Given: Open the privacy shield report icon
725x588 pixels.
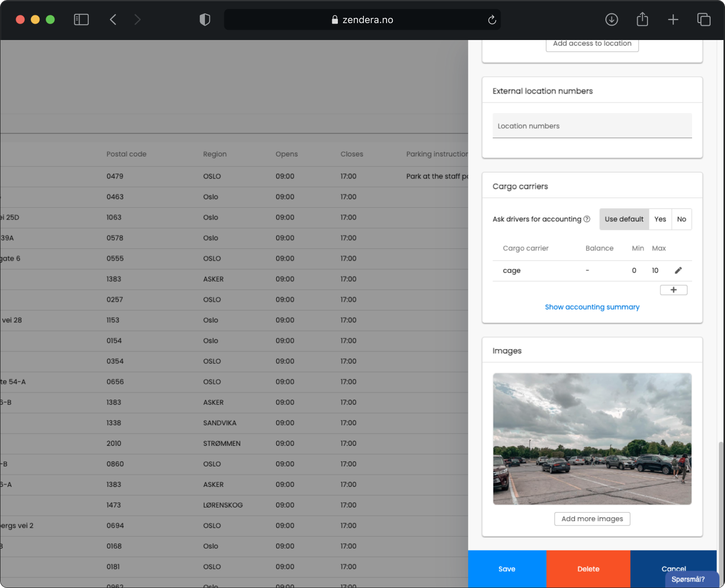Looking at the screenshot, I should point(205,19).
